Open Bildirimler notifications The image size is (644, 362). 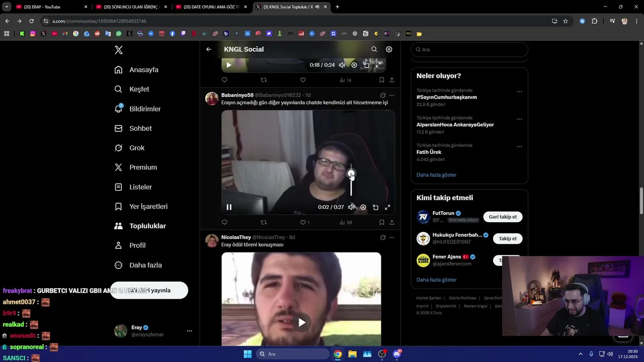point(138,109)
